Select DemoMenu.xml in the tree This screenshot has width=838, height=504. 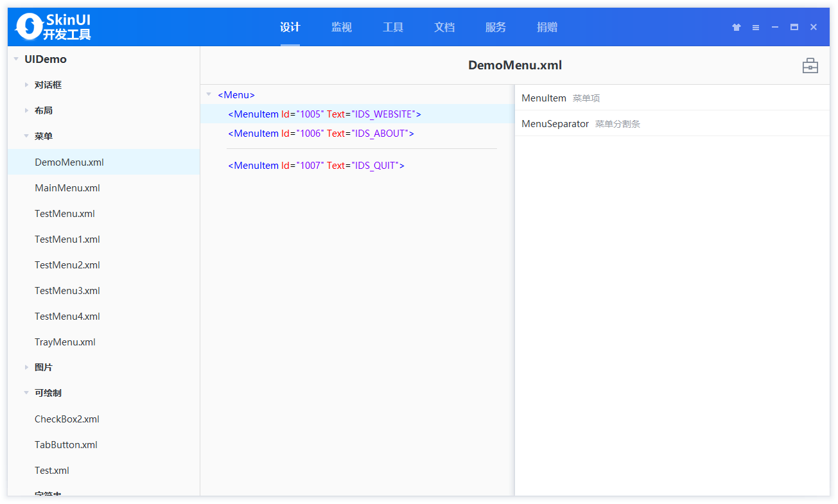pos(103,162)
